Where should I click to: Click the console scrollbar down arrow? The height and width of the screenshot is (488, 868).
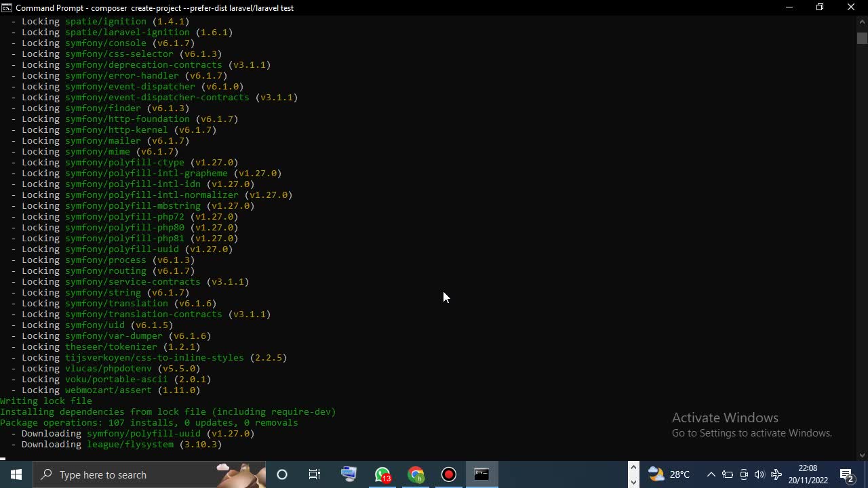[x=862, y=455]
